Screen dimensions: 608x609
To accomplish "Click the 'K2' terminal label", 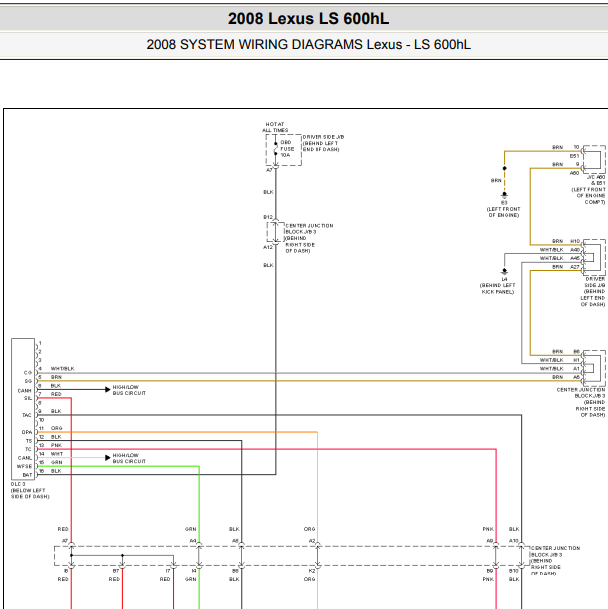I will tap(312, 571).
